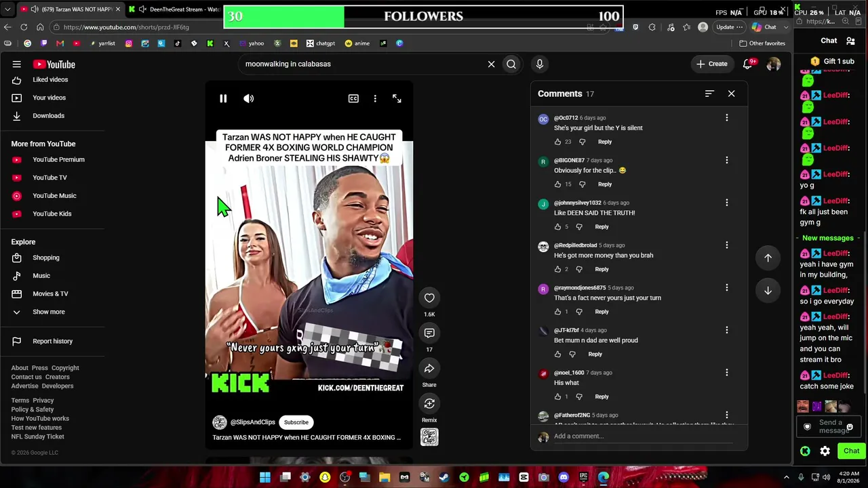Enter fullscreen on the Shorts player
The image size is (868, 488).
[x=397, y=99]
